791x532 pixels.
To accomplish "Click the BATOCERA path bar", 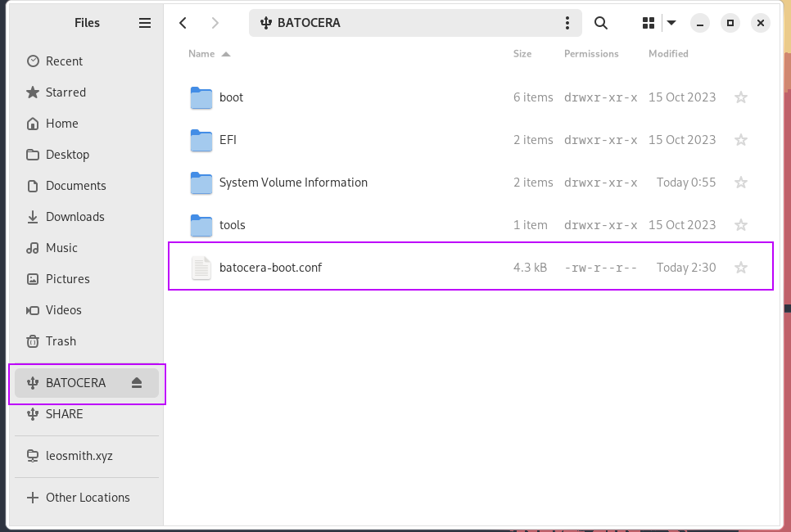I will click(x=409, y=23).
